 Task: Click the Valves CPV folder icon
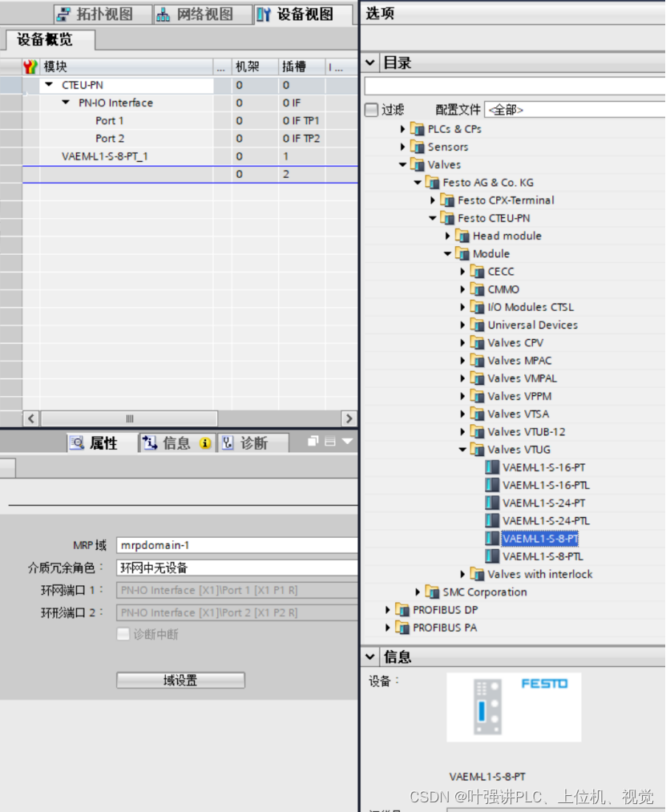click(477, 343)
